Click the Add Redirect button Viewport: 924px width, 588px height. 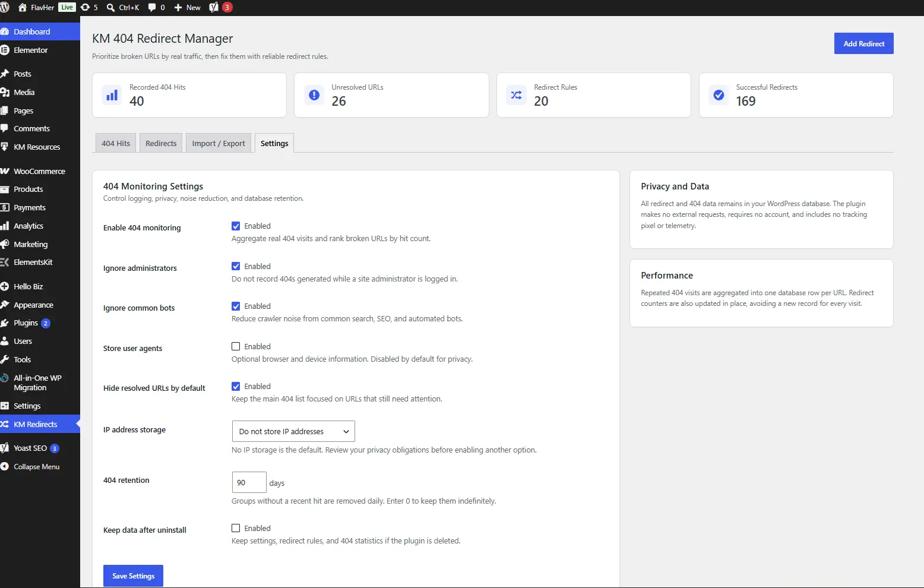[x=863, y=43]
